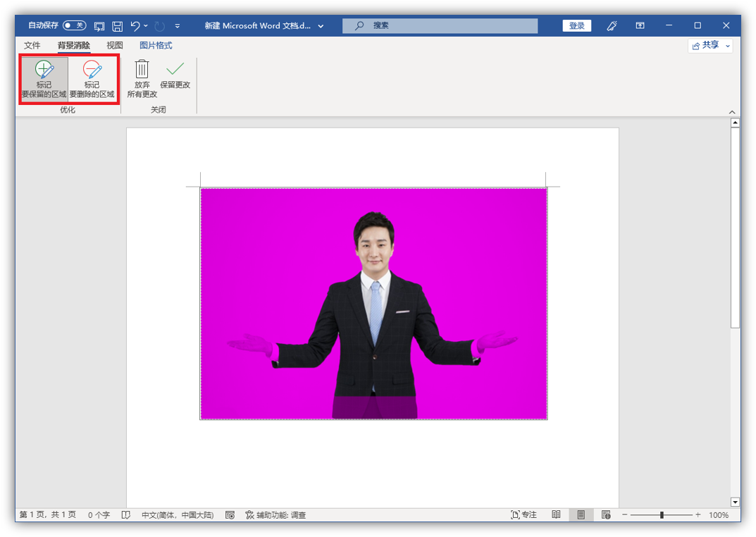Open the 文件 (File) menu
756x537 pixels.
32,46
